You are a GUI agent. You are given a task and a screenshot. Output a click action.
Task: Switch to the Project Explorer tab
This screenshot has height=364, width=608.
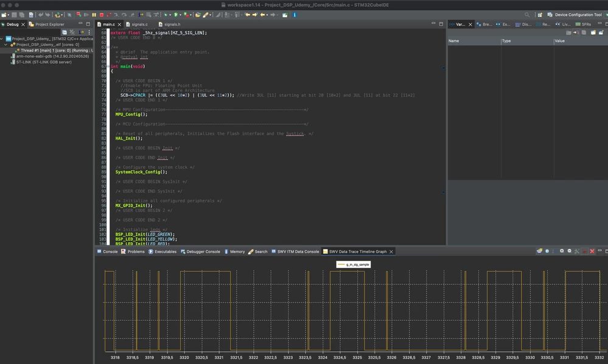click(46, 24)
